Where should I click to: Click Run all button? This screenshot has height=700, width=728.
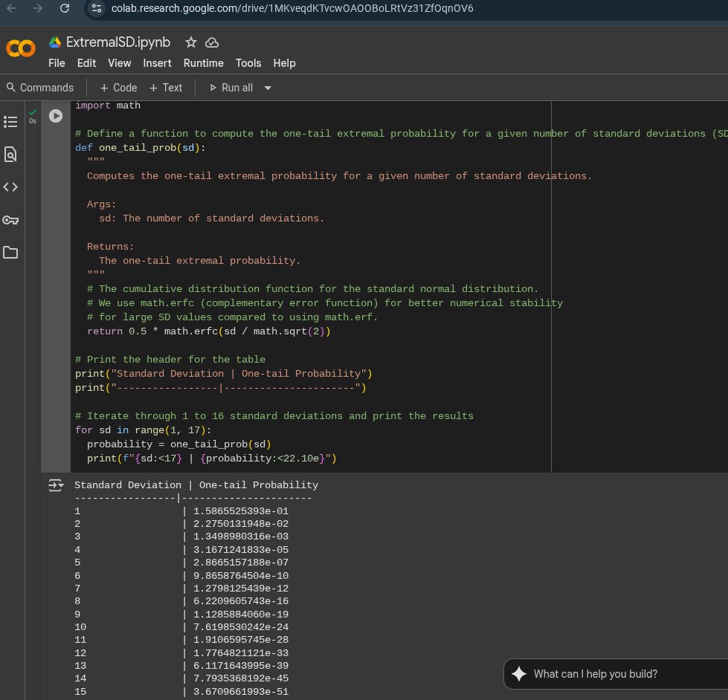click(x=231, y=88)
